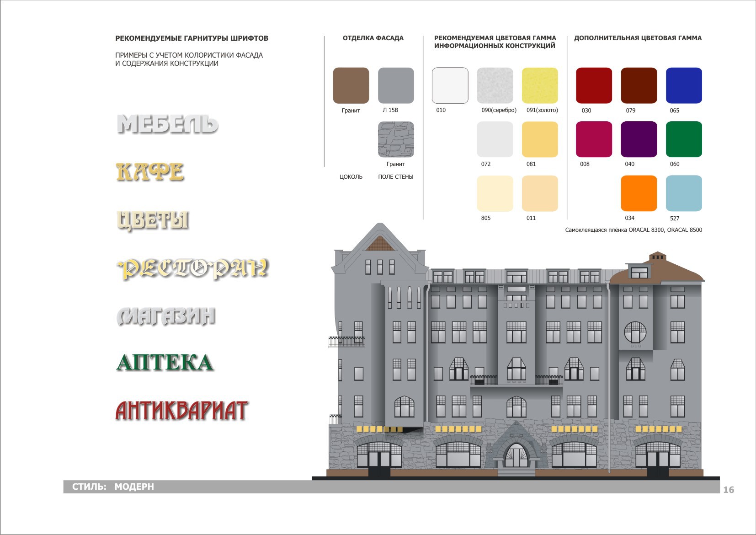
Task: Choose the 090 silver swatch
Action: [x=495, y=86]
